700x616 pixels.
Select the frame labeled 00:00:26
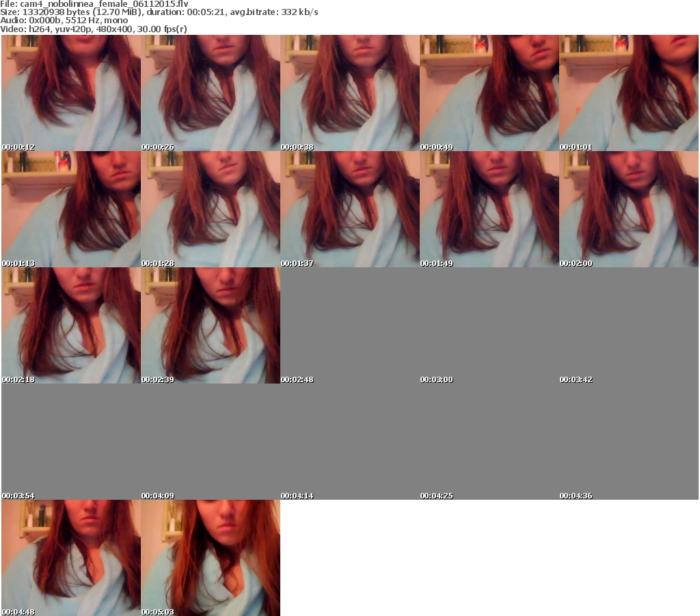tap(210, 93)
